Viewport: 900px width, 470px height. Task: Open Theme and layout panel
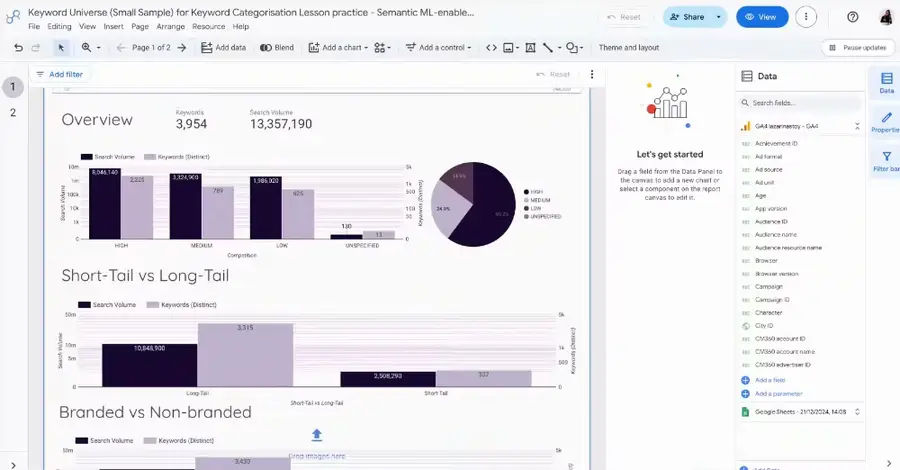point(629,48)
